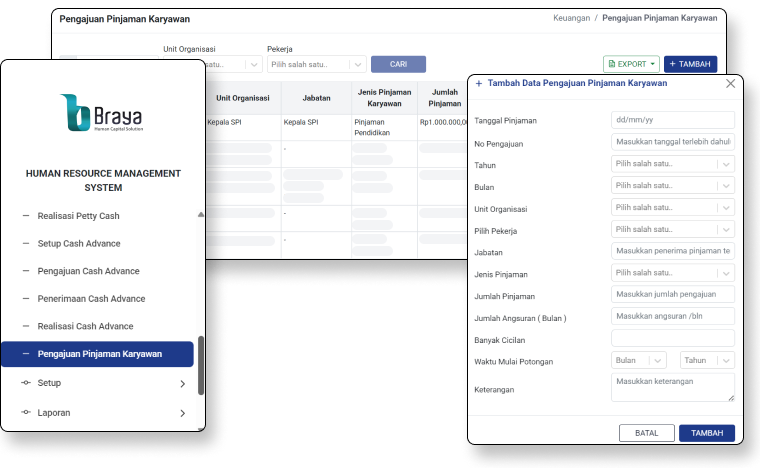Open the Export dropdown button
This screenshot has height=468, width=760.
pyautogui.click(x=631, y=64)
